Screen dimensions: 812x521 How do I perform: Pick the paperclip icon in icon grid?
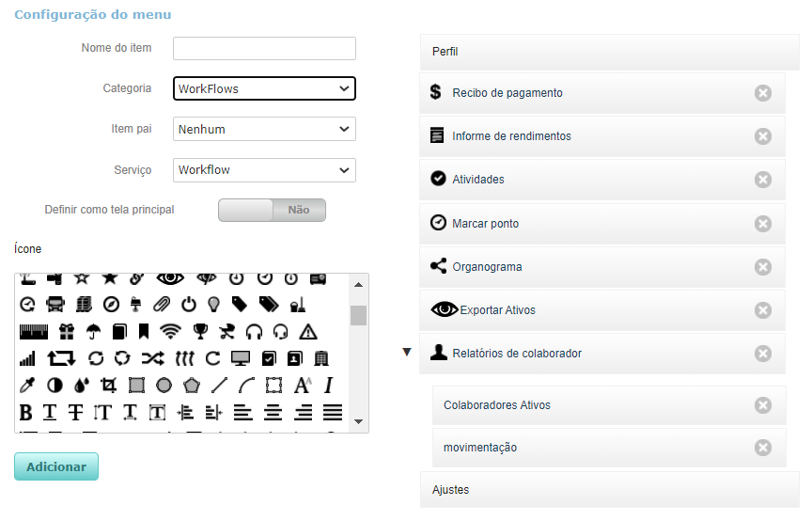tap(164, 304)
